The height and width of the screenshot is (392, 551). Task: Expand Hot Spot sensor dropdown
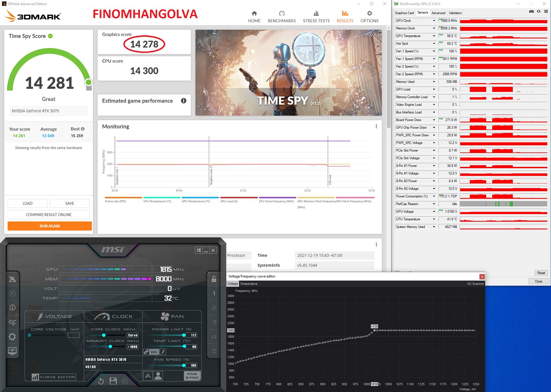pos(434,43)
